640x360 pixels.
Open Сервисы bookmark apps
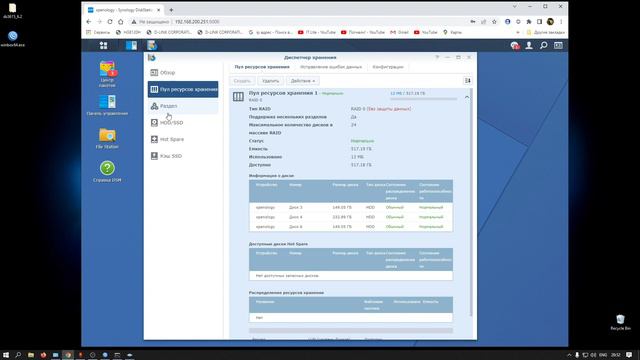(x=98, y=32)
